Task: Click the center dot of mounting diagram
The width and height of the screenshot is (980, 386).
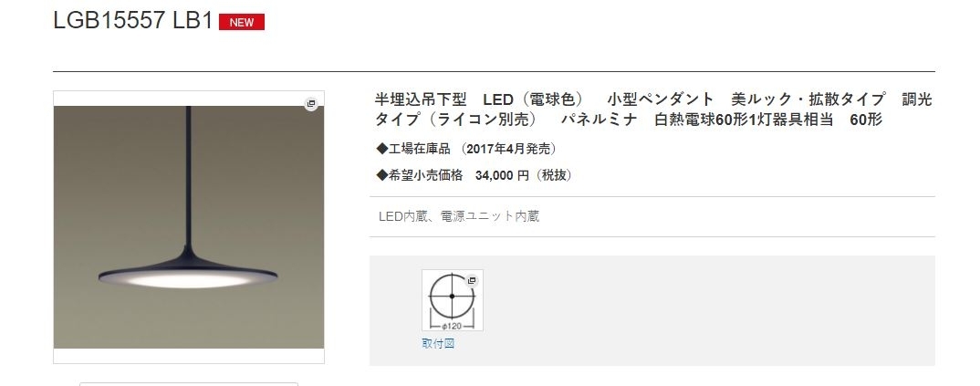Action: pos(452,296)
